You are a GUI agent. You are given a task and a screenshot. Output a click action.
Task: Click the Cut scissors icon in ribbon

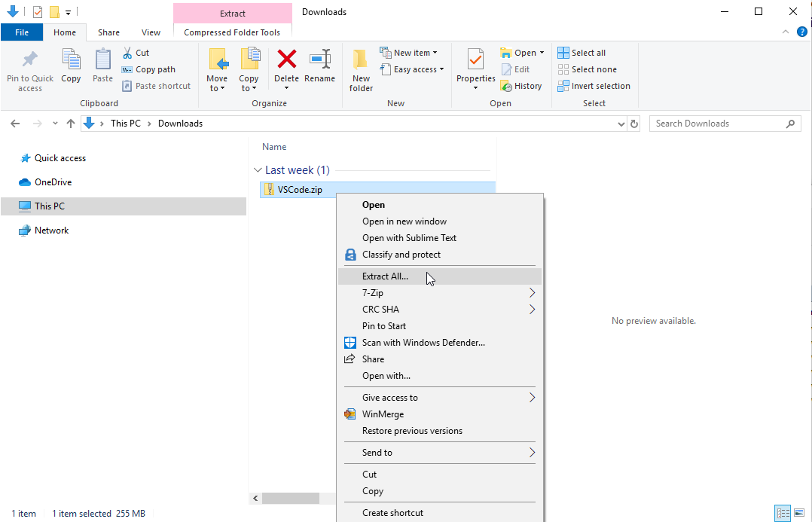point(127,53)
